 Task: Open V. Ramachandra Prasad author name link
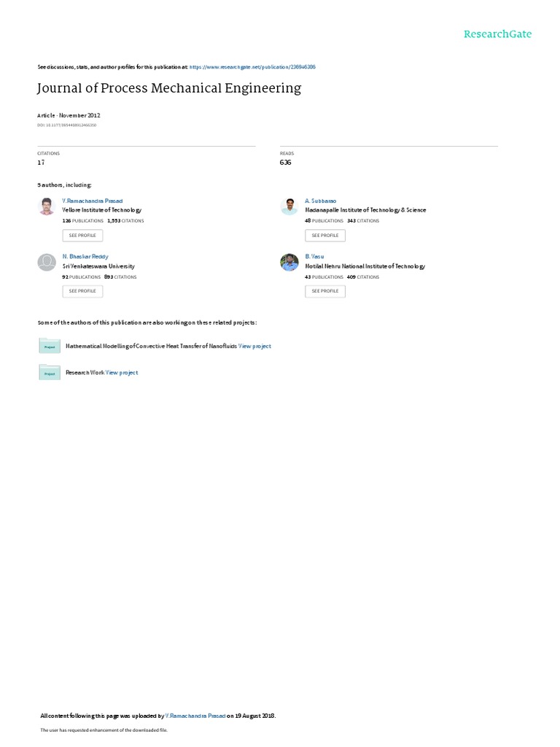(x=93, y=201)
